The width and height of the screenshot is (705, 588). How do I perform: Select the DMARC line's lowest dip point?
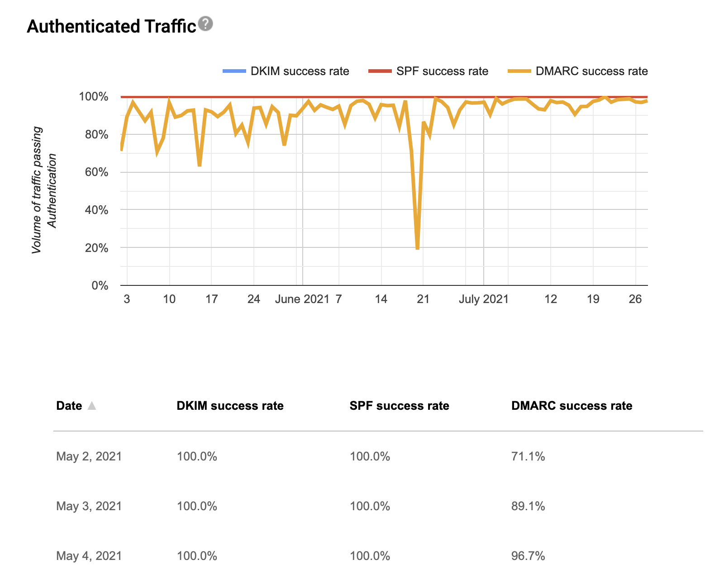(417, 248)
